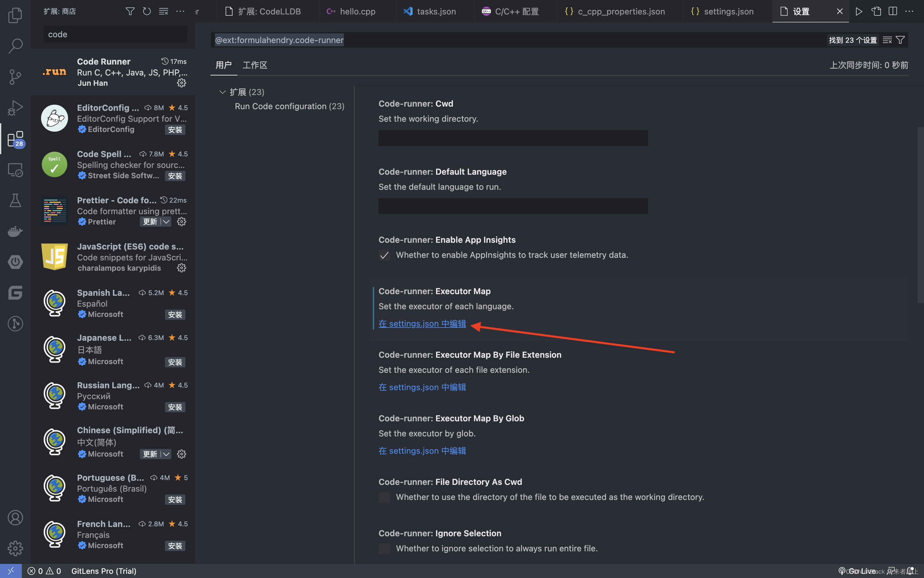
Task: Split the editor to the right
Action: (x=893, y=12)
